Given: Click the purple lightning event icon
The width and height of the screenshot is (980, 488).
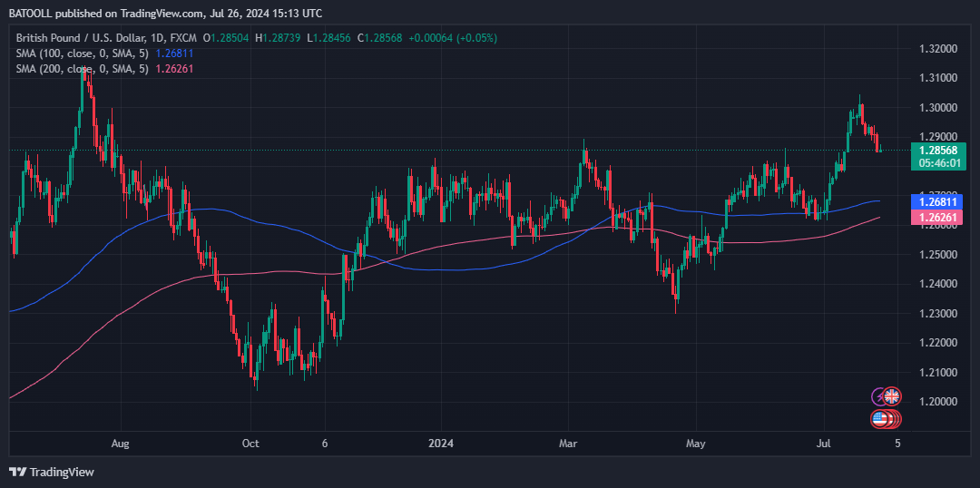Looking at the screenshot, I should (x=878, y=395).
